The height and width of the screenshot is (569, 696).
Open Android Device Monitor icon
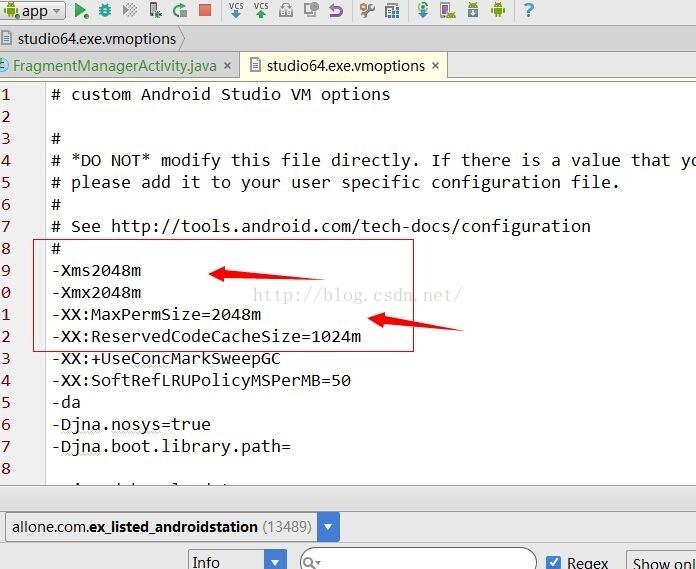498,10
